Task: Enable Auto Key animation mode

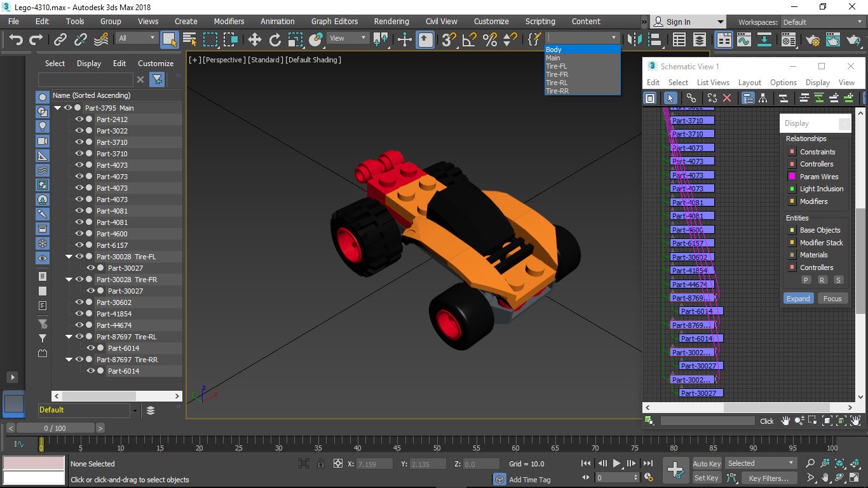Action: point(706,463)
